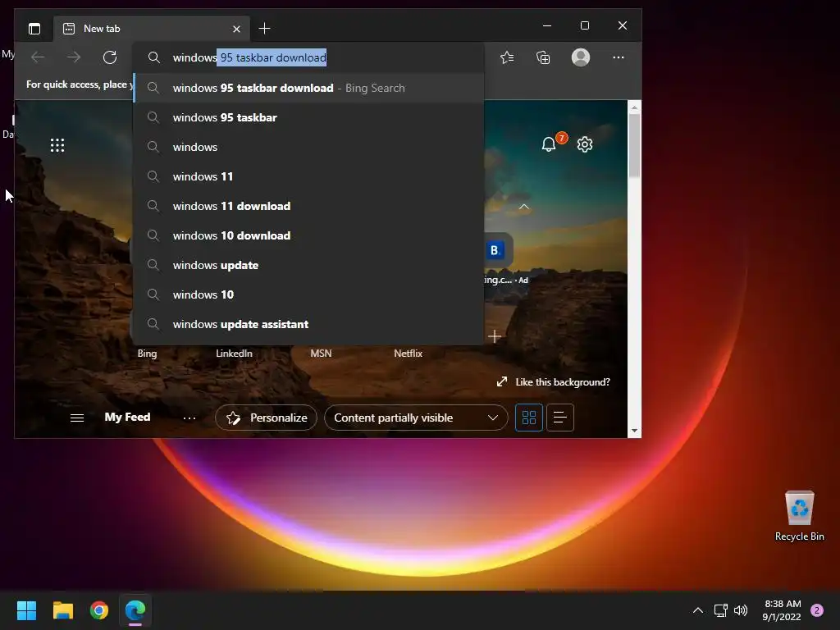The height and width of the screenshot is (630, 840).
Task: Open the tab actions menu icon
Action: point(34,29)
